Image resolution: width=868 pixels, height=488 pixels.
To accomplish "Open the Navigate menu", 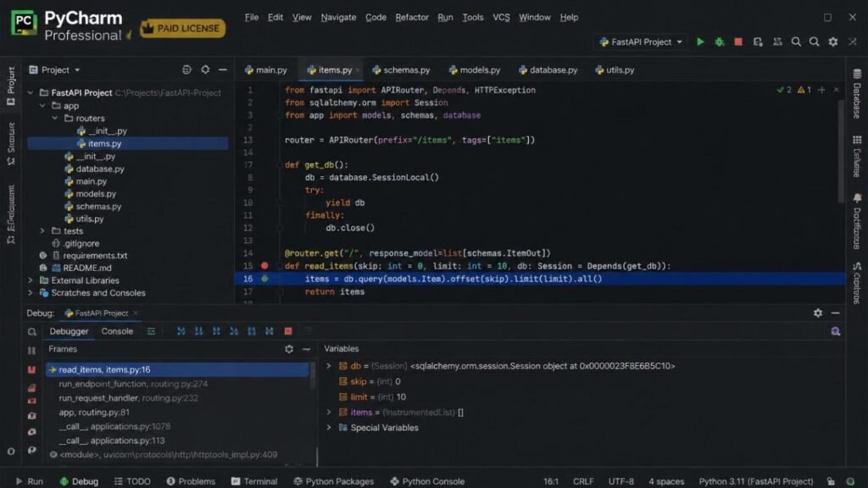I will coord(338,17).
